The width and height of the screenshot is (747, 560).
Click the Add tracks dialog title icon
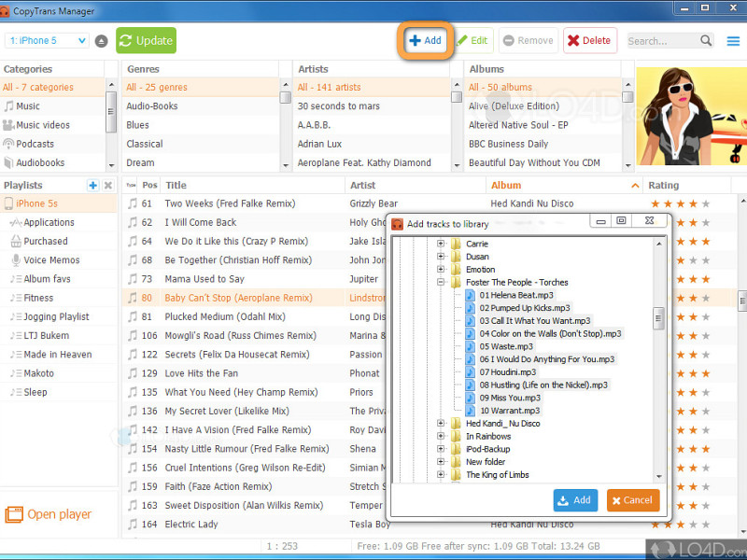398,224
